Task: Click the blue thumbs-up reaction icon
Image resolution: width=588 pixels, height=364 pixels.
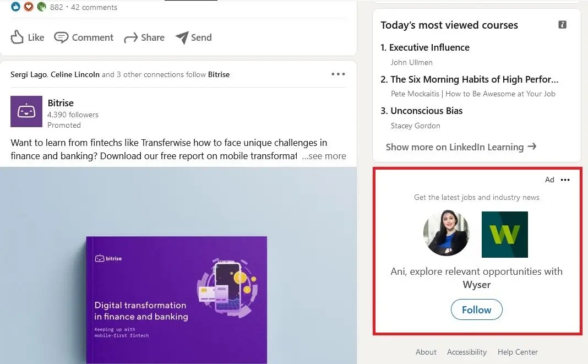Action: pyautogui.click(x=16, y=7)
